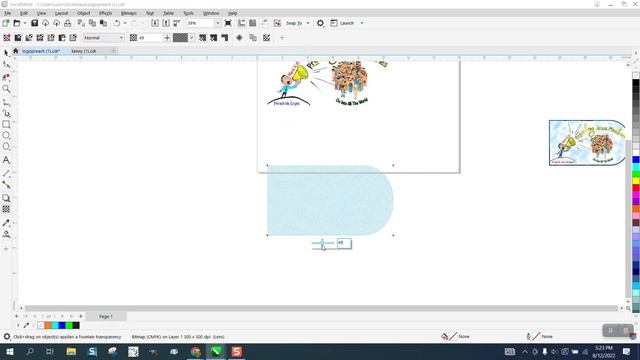The height and width of the screenshot is (360, 640).
Task: Expand the document palette flyout arrow
Action: click(x=18, y=325)
